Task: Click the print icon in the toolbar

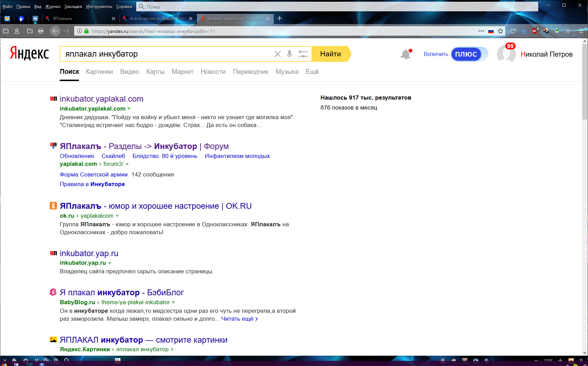Action: (41, 31)
